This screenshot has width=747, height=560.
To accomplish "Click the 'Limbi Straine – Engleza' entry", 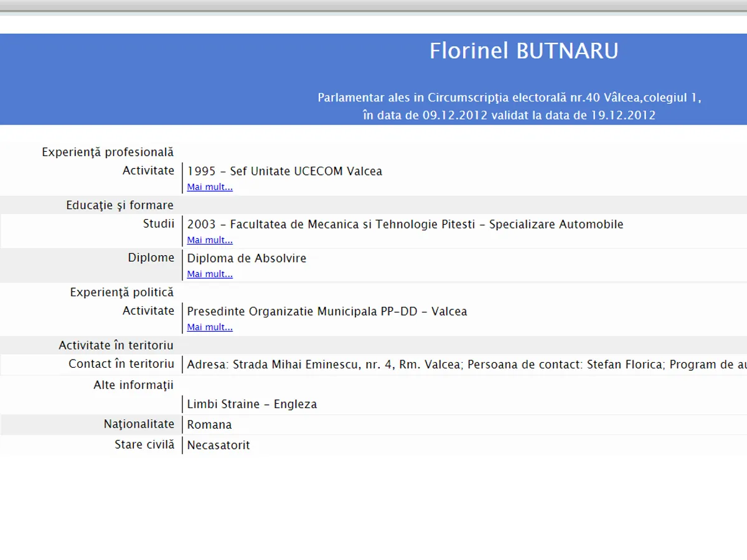I will pos(251,404).
